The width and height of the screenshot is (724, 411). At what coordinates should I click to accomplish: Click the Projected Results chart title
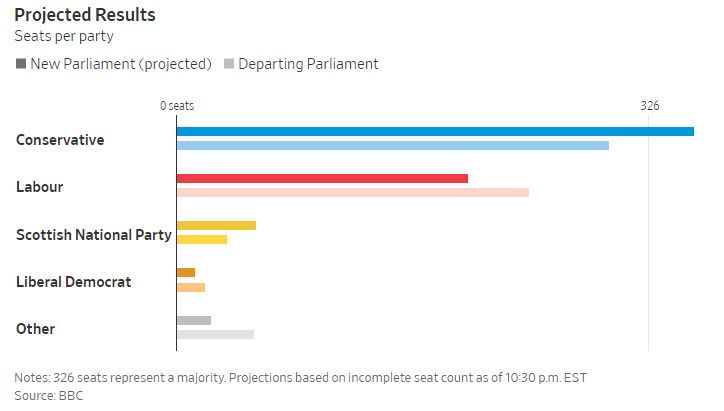[x=85, y=16]
